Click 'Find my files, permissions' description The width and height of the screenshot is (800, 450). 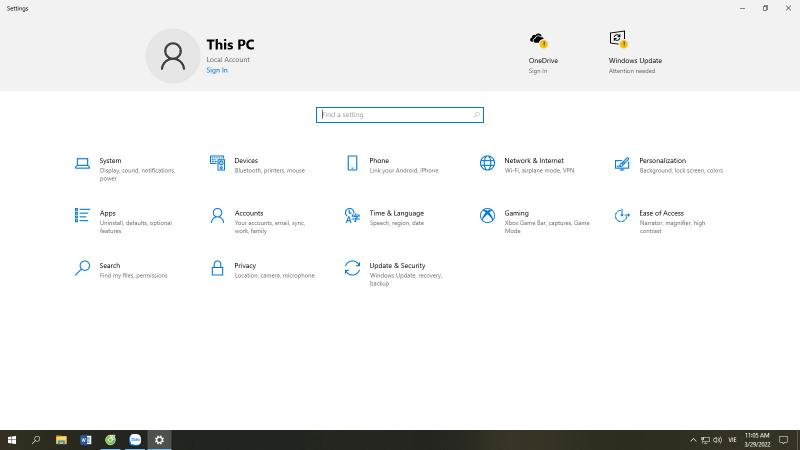tap(133, 276)
